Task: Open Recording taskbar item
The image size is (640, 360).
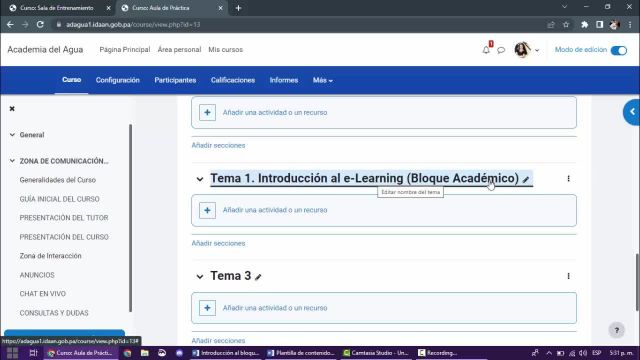Action: 438,353
